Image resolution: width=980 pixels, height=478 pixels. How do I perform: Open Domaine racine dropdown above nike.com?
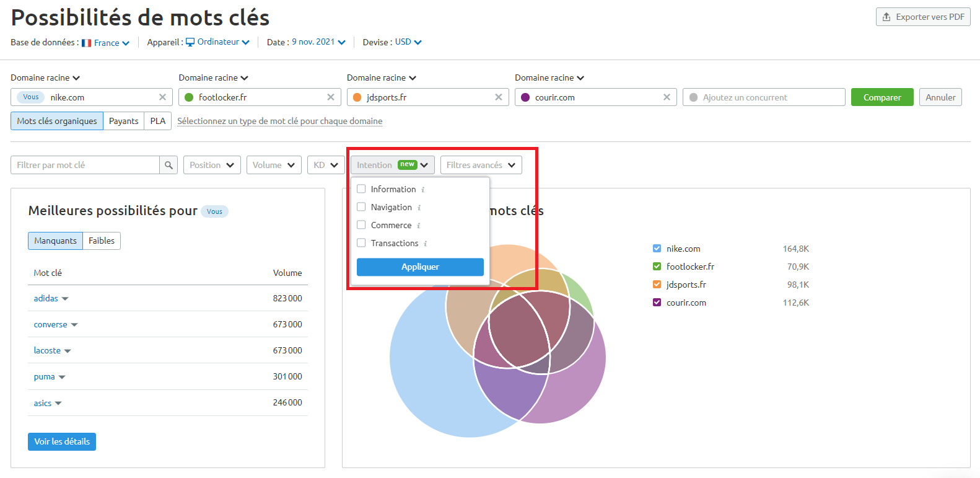tap(45, 78)
